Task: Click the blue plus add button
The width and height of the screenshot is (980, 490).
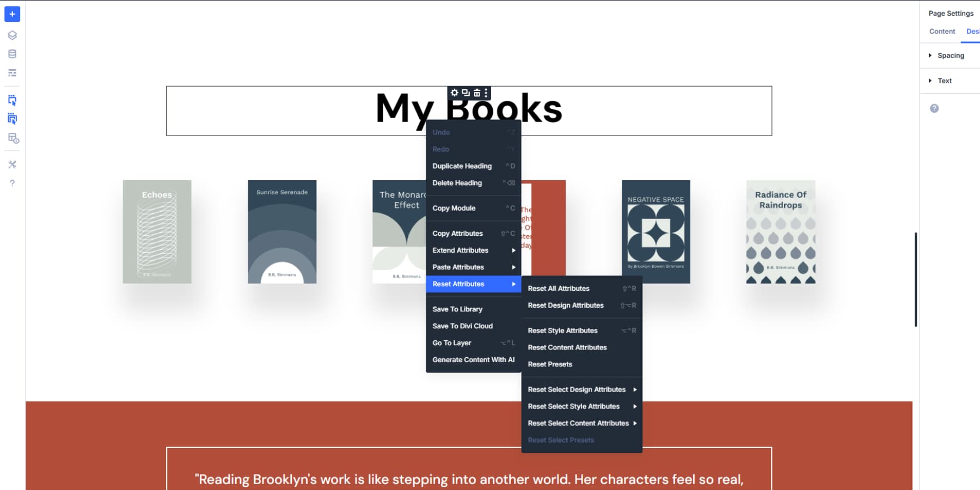Action: point(12,14)
